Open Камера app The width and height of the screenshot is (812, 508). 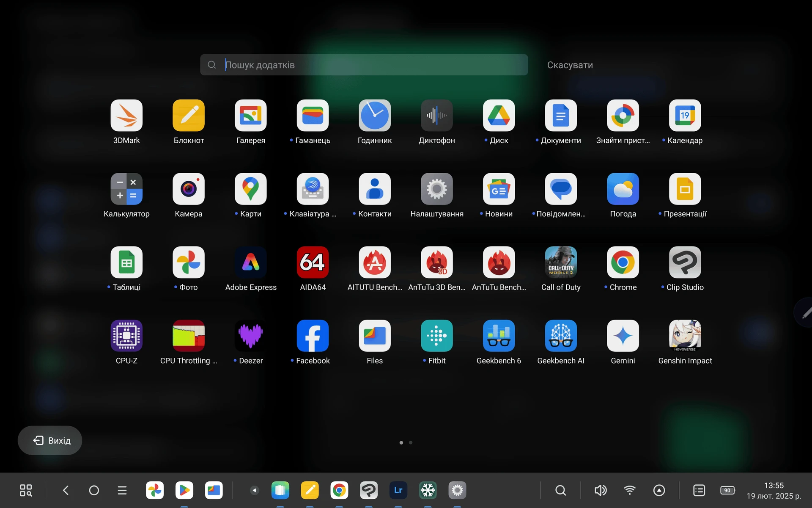(x=189, y=189)
